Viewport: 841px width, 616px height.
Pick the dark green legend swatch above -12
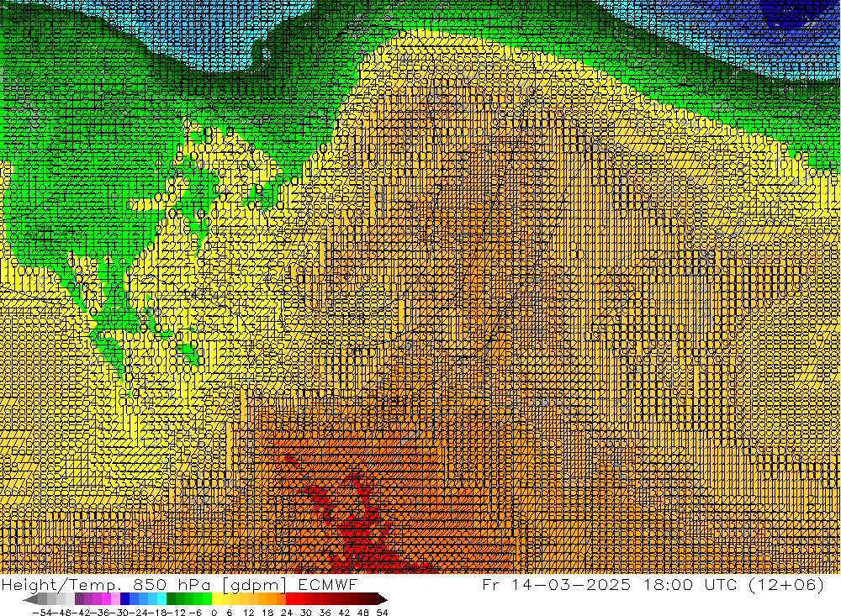coord(171,599)
